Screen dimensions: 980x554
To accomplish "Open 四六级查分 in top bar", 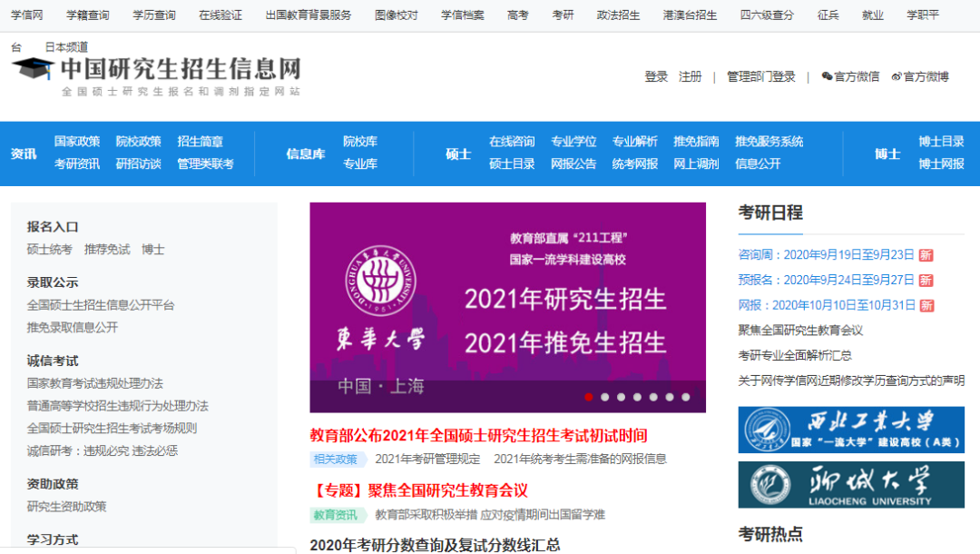I will point(767,15).
